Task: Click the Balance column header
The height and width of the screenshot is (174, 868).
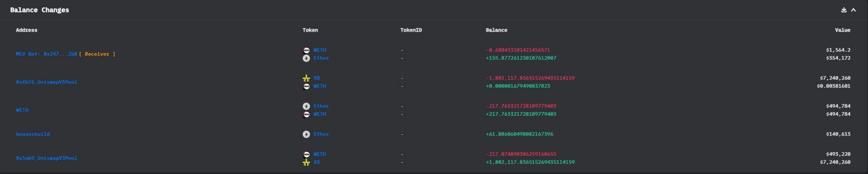Action: pos(496,30)
